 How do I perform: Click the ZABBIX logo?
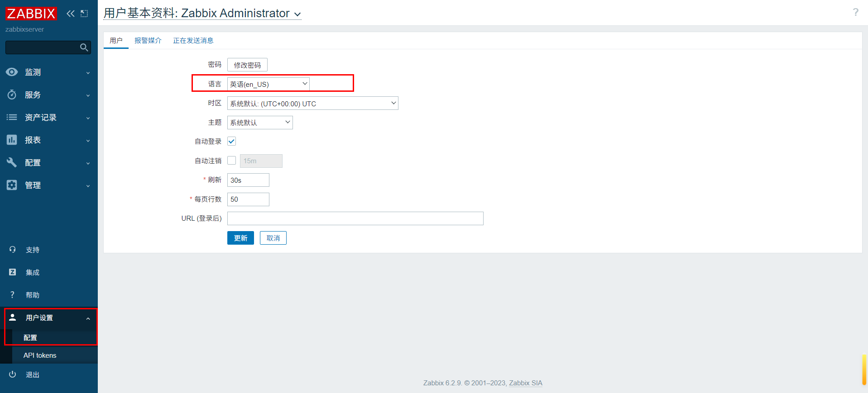click(31, 14)
